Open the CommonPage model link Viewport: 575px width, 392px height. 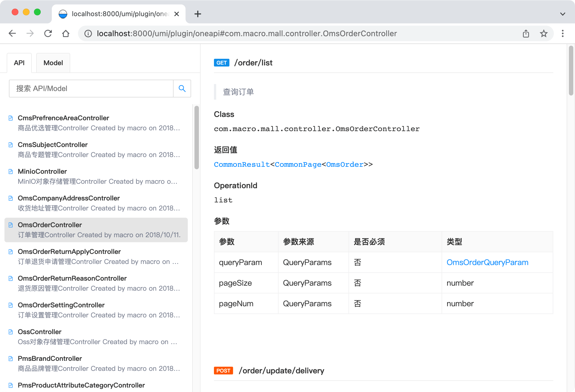coord(298,165)
